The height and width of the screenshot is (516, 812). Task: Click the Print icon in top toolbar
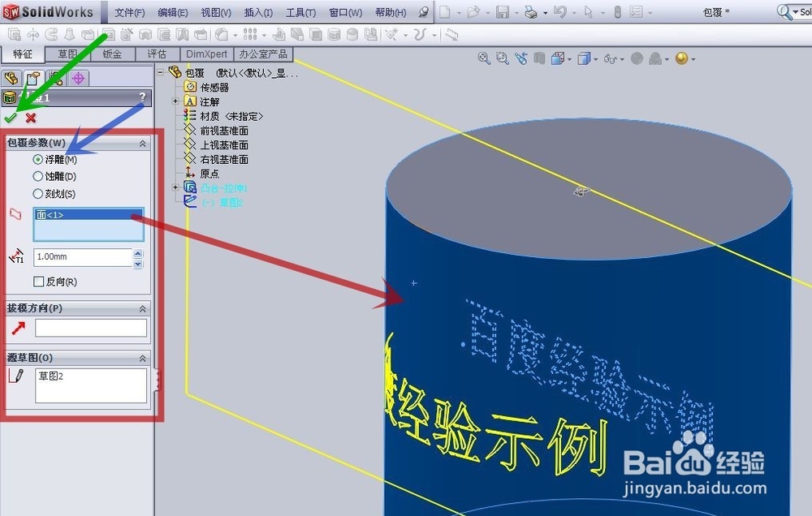(x=531, y=12)
